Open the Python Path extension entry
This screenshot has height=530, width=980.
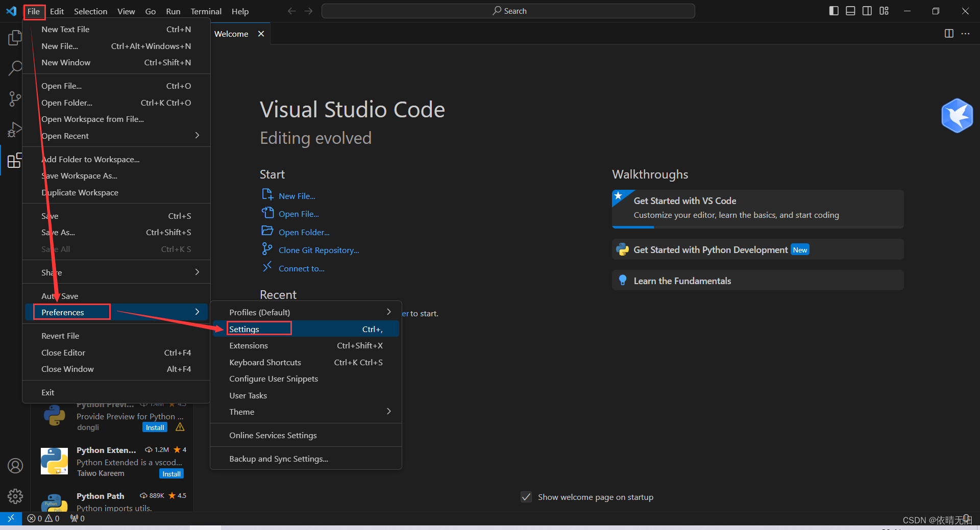[x=112, y=501]
